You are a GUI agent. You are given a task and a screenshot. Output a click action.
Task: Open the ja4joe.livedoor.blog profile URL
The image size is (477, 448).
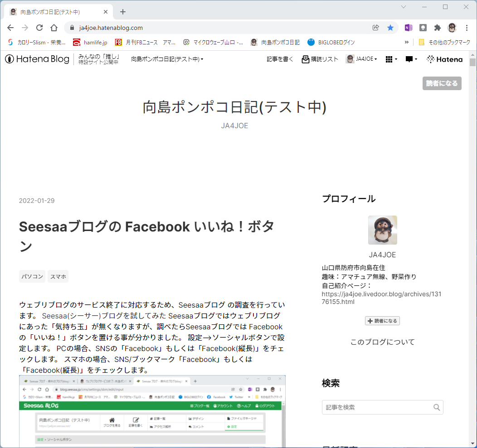381,298
